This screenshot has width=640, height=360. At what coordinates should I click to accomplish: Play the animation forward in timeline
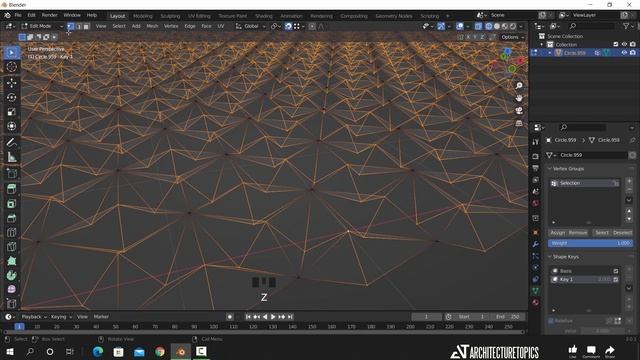tap(273, 317)
